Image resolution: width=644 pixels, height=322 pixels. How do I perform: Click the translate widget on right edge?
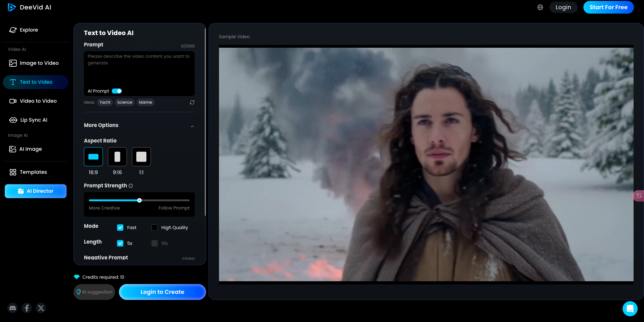point(639,196)
